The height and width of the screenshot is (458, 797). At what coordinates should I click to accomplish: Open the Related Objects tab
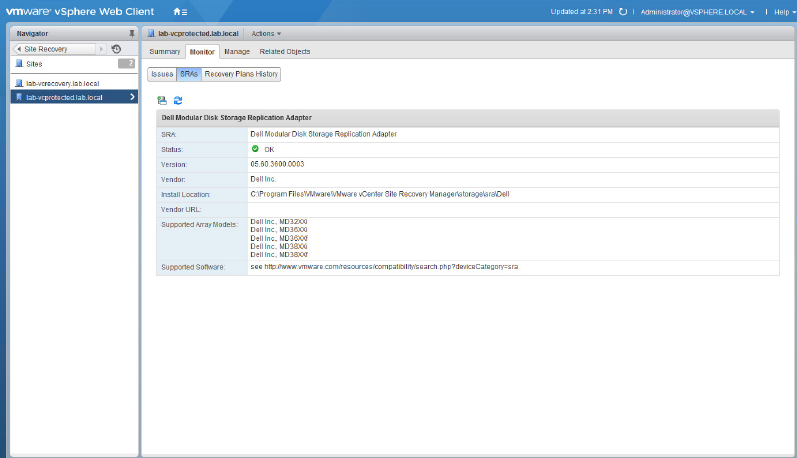pyautogui.click(x=285, y=51)
